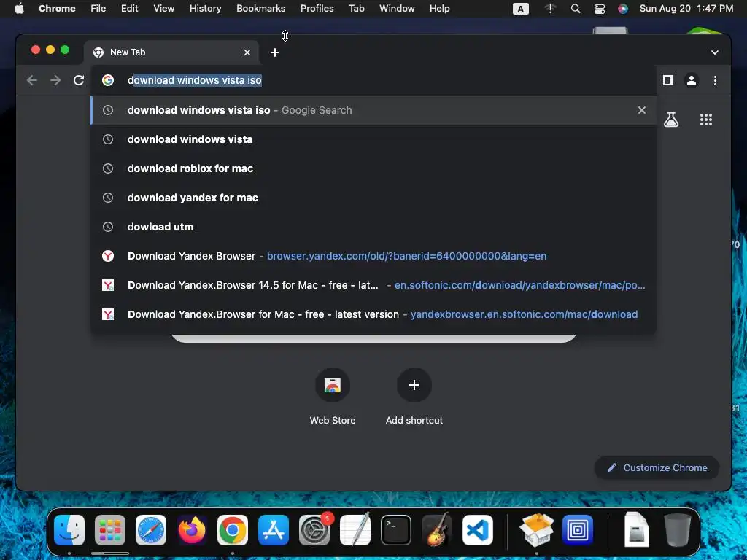Click the Yandex favicon beside Download Yandex Browser

(x=108, y=256)
